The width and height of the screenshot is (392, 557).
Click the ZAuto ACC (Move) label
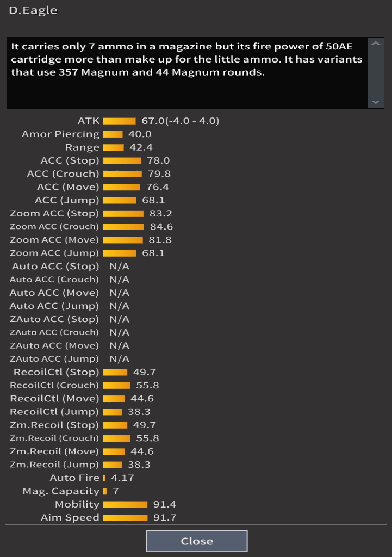point(54,346)
